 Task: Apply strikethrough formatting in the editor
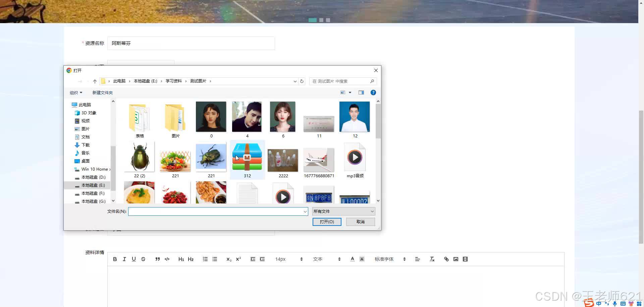click(143, 259)
